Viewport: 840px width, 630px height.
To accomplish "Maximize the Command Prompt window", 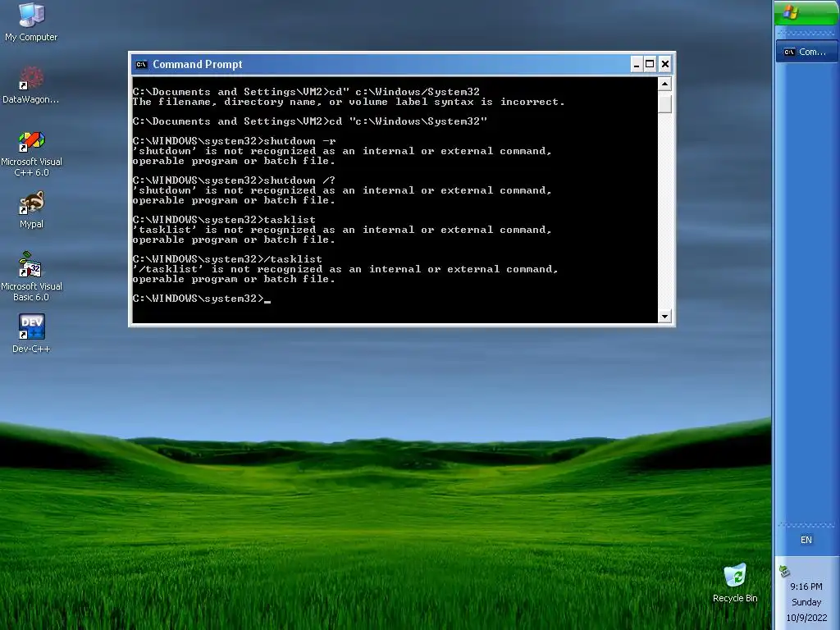I will coord(650,64).
